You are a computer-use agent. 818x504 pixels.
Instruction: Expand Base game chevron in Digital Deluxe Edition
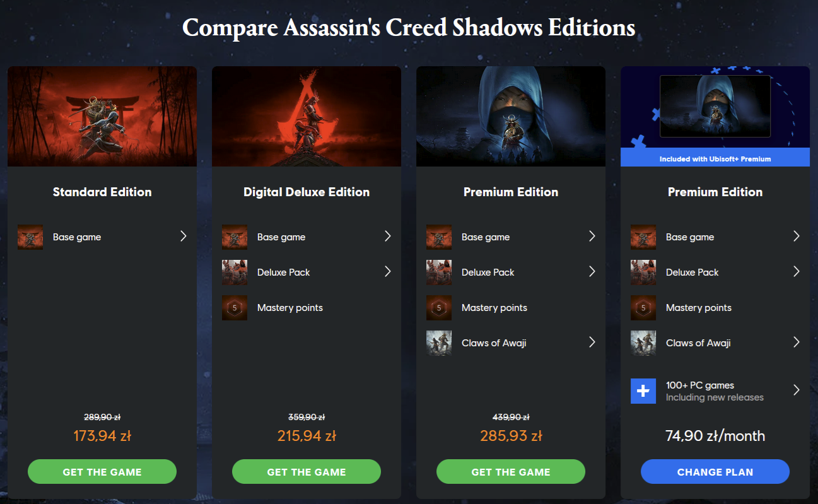point(388,236)
